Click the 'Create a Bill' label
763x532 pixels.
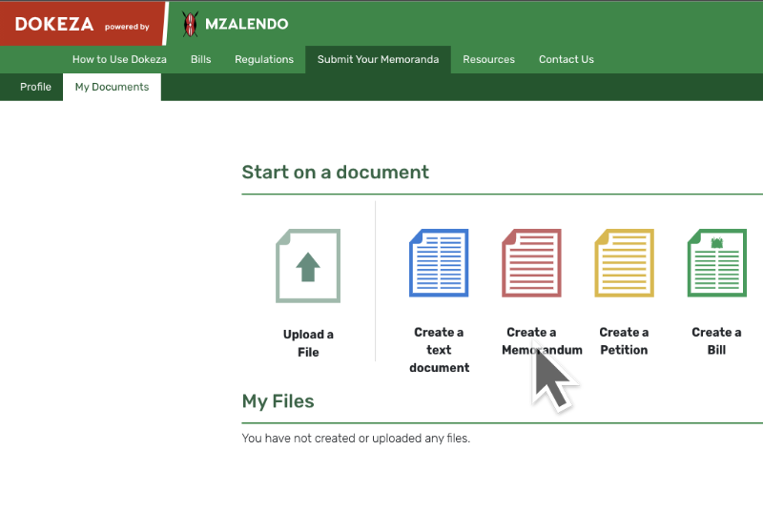click(716, 341)
